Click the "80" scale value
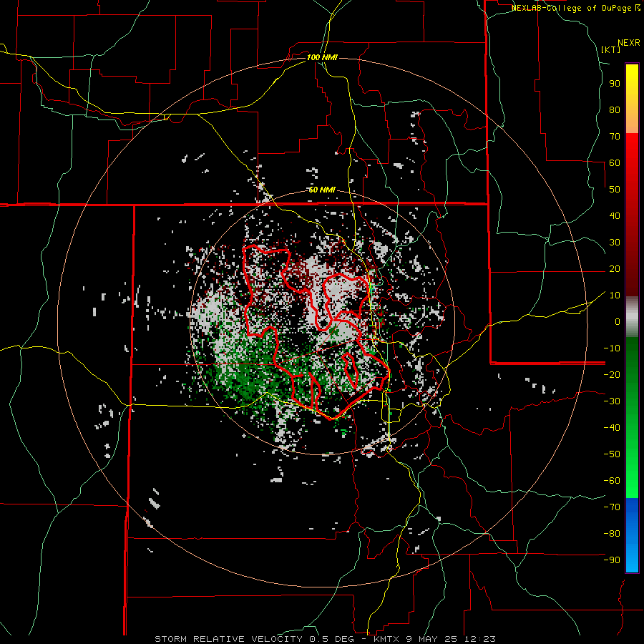Screen dimensions: 644x644 [615, 110]
